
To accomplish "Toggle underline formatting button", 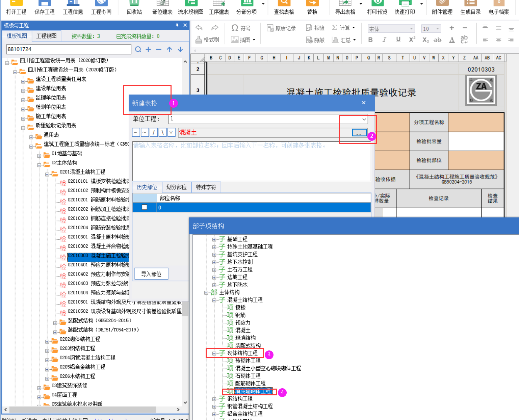I will pos(398,40).
